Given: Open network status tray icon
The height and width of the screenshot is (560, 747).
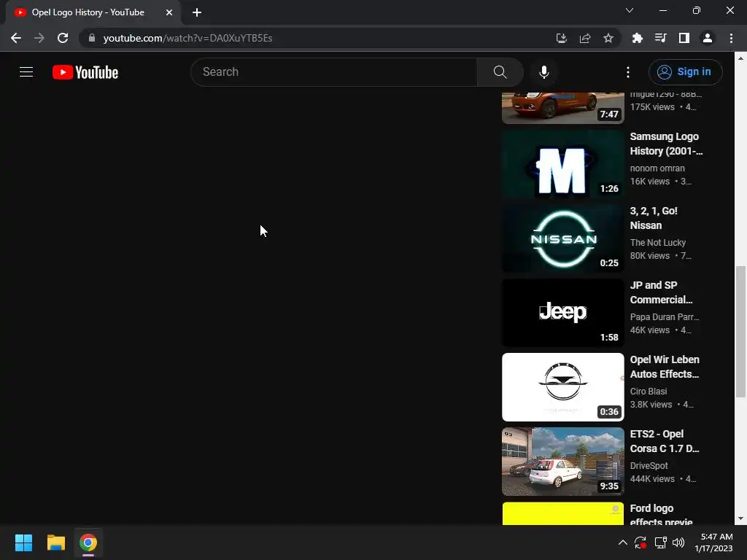Looking at the screenshot, I should 660,542.
